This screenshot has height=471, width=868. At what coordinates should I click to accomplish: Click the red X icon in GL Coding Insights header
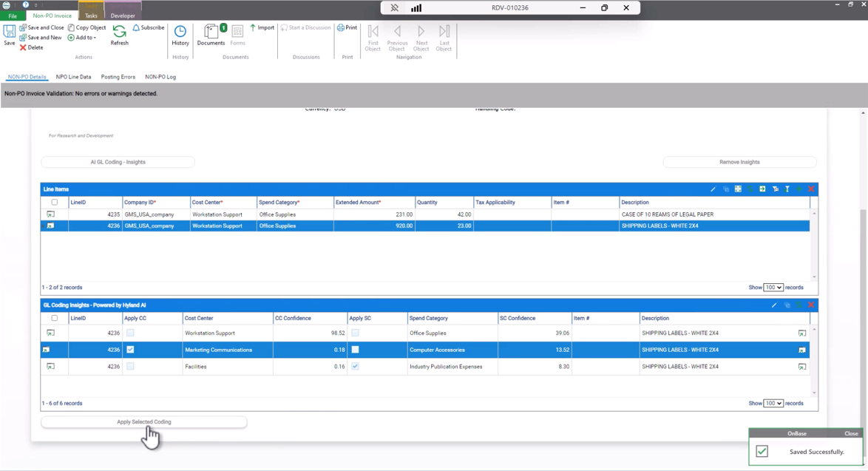[811, 305]
